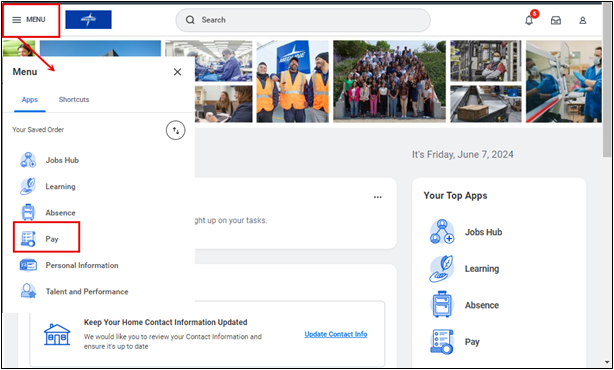
Task: Click the vertical page scrollbar thumb
Action: pyautogui.click(x=607, y=80)
